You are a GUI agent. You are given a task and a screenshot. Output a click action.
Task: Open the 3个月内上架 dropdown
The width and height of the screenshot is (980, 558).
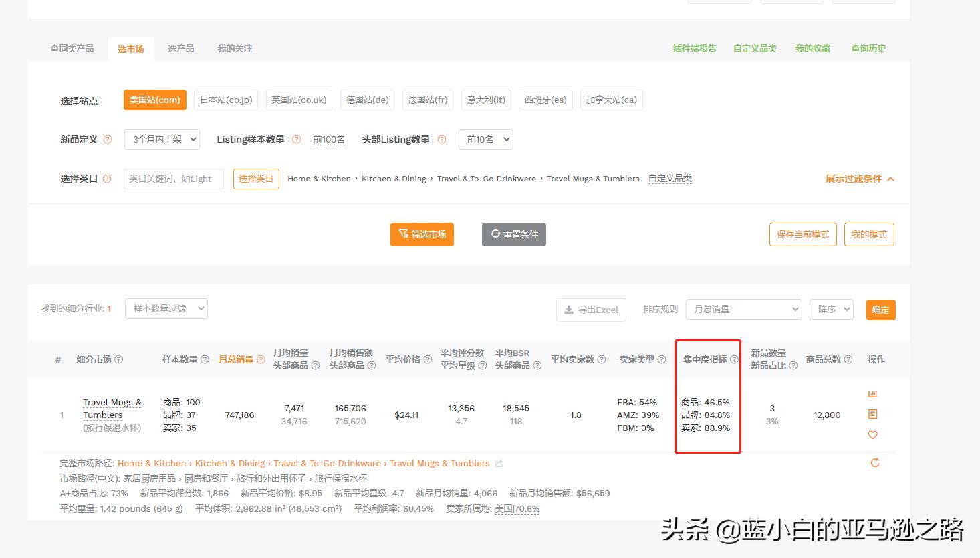(162, 139)
